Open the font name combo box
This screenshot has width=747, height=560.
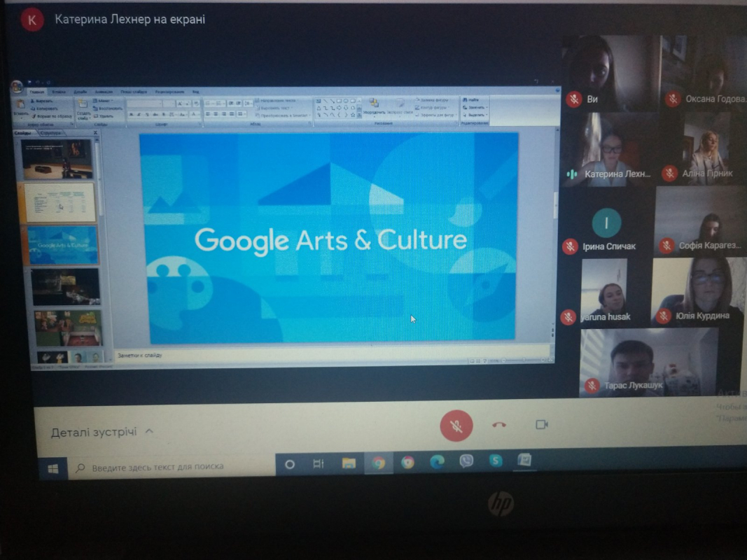(x=144, y=104)
